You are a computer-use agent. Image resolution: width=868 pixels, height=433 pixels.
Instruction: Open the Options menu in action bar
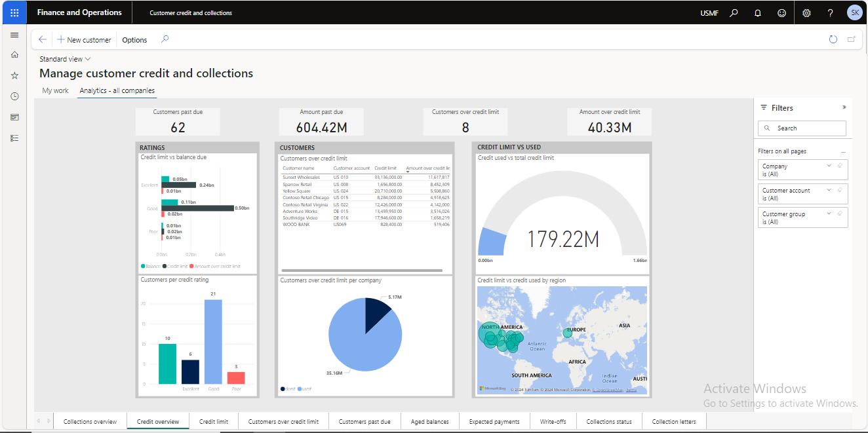134,40
